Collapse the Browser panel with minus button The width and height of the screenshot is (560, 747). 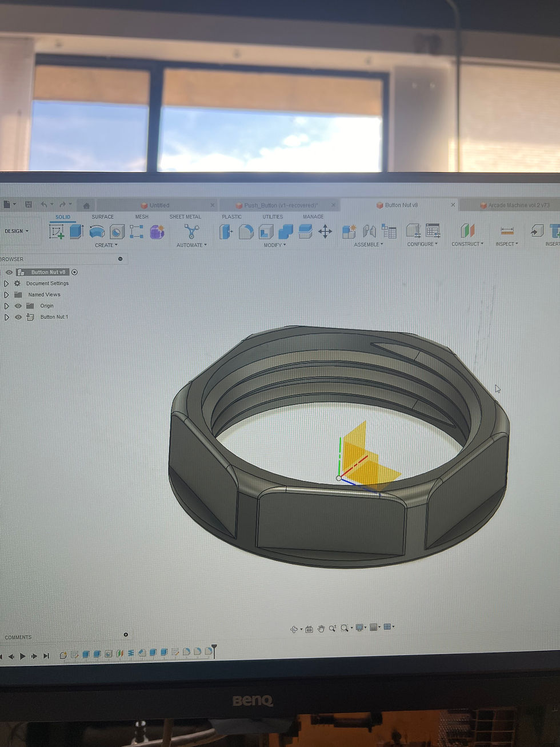120,259
